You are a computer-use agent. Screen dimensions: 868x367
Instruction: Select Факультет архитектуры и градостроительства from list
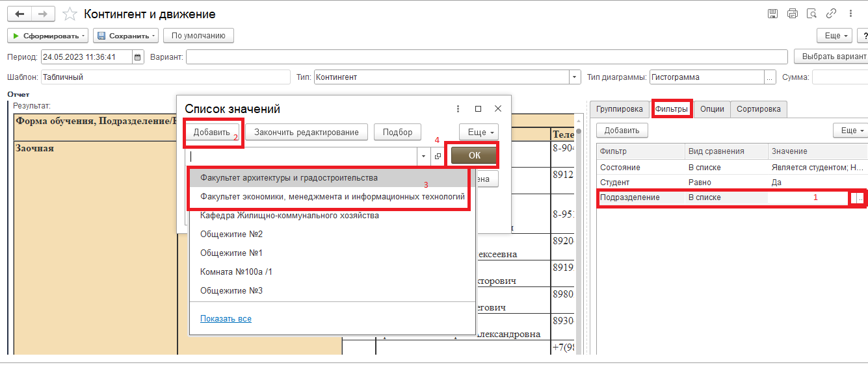click(289, 177)
